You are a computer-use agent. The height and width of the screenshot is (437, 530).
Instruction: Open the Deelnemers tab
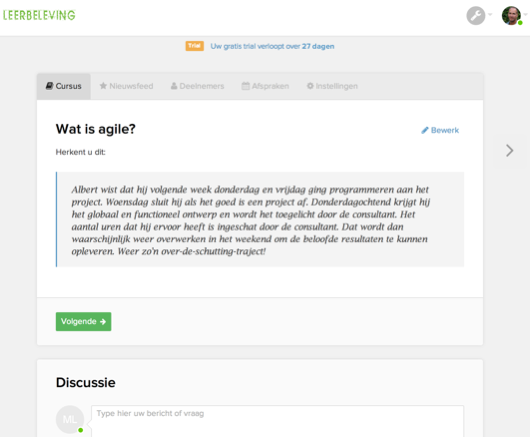pyautogui.click(x=197, y=86)
